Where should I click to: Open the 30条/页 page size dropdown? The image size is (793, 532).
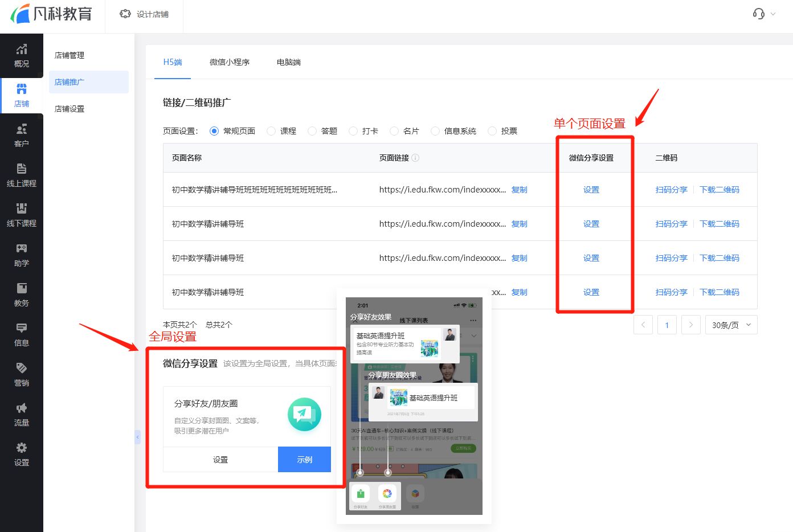[x=731, y=325]
